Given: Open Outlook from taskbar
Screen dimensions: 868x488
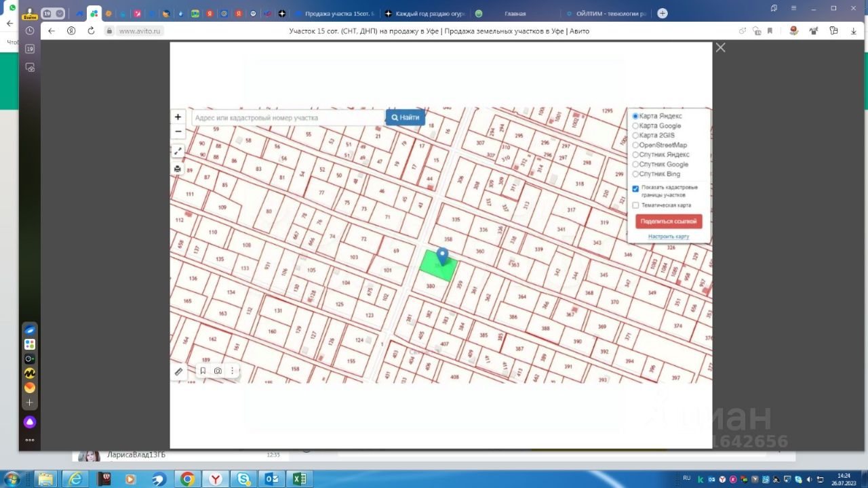Looking at the screenshot, I should click(271, 479).
